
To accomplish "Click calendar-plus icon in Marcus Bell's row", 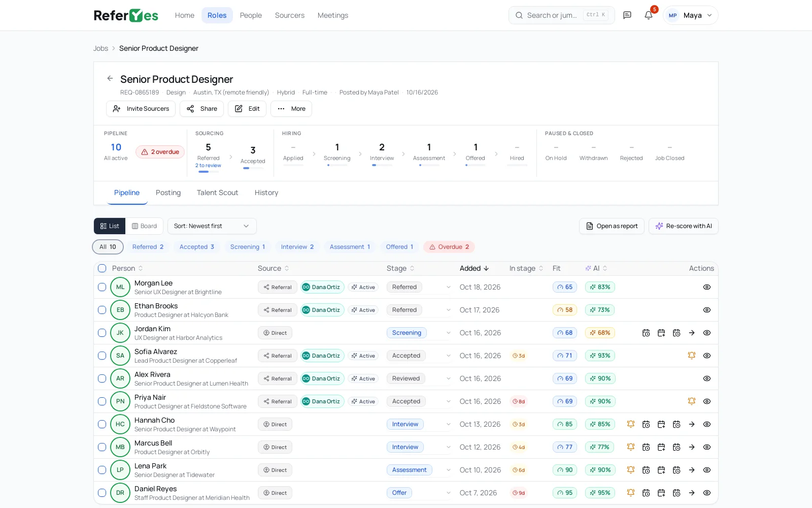I will [661, 447].
